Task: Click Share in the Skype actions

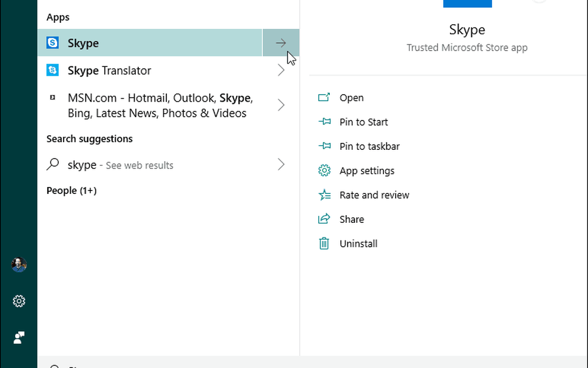Action: (352, 219)
